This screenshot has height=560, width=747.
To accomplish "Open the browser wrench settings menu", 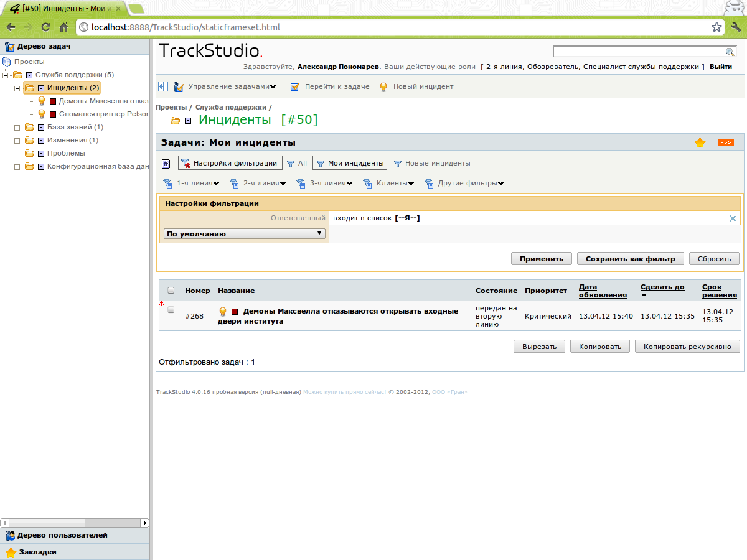I will [x=735, y=27].
